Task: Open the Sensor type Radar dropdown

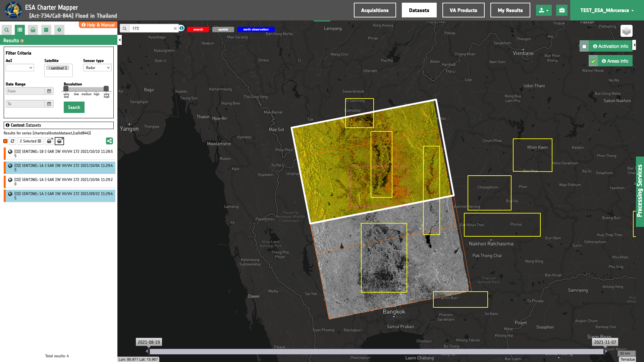Action: (x=97, y=68)
